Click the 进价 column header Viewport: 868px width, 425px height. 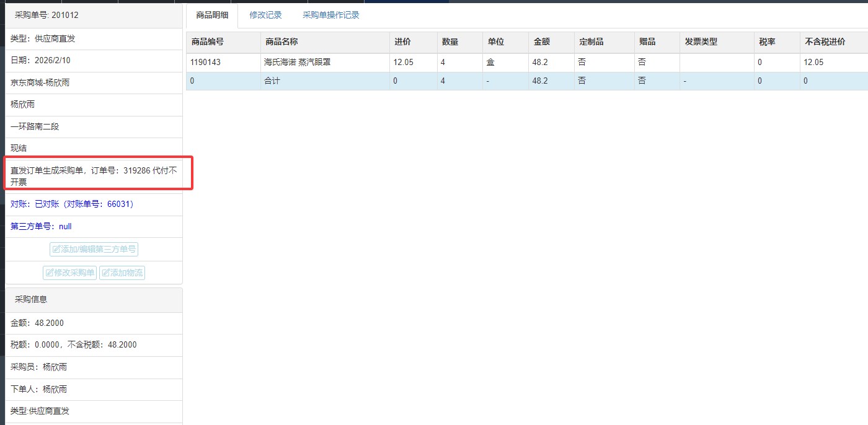tap(402, 42)
